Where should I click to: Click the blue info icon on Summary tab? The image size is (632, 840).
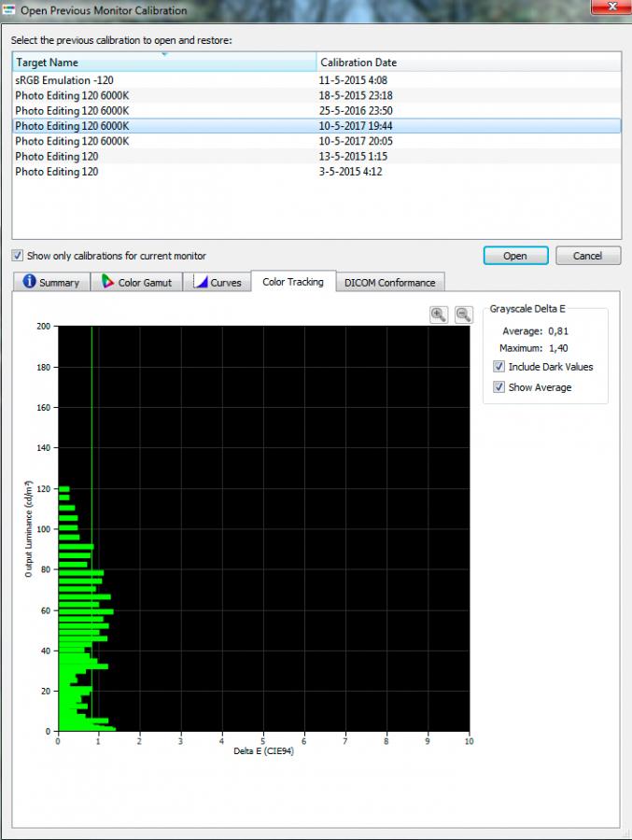30,281
